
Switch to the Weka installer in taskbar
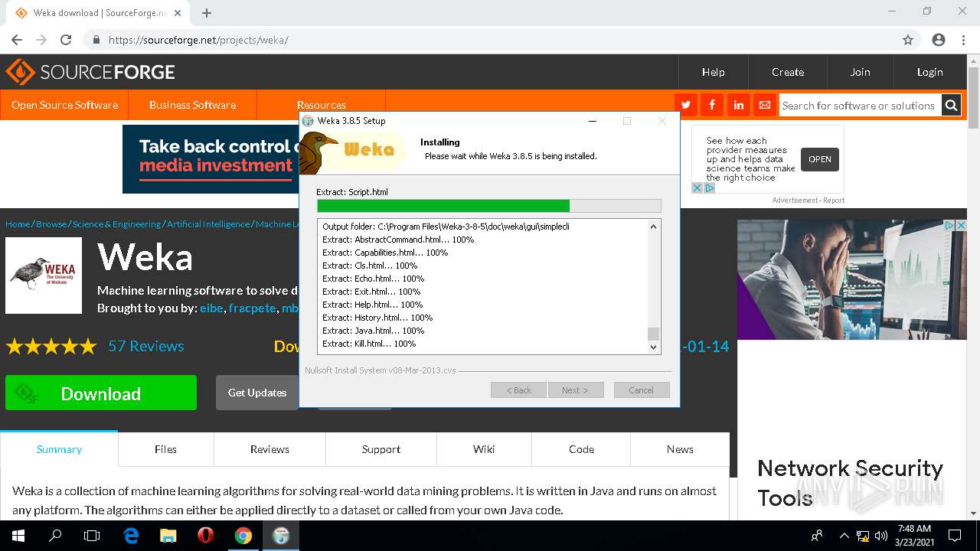280,536
